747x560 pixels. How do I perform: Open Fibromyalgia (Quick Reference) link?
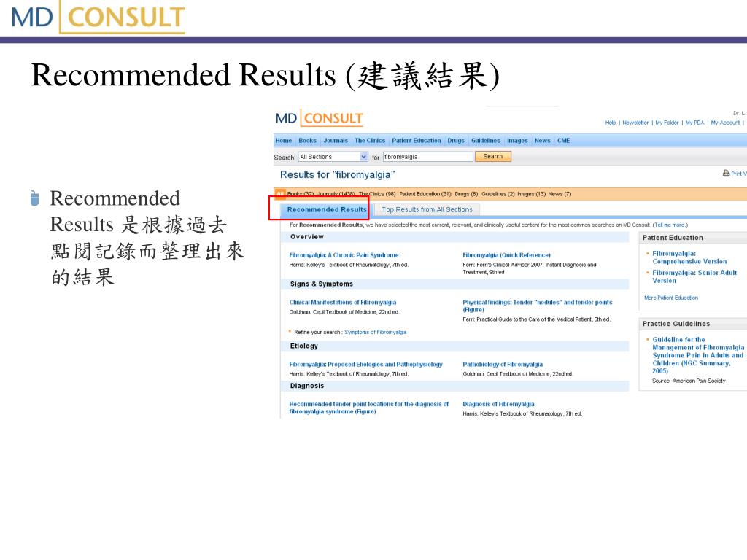click(x=506, y=255)
